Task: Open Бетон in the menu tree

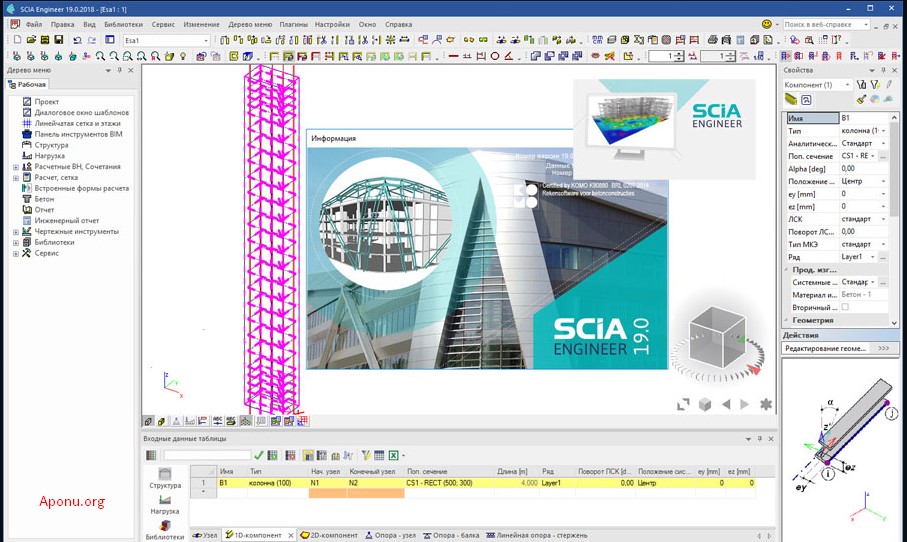Action: (44, 199)
